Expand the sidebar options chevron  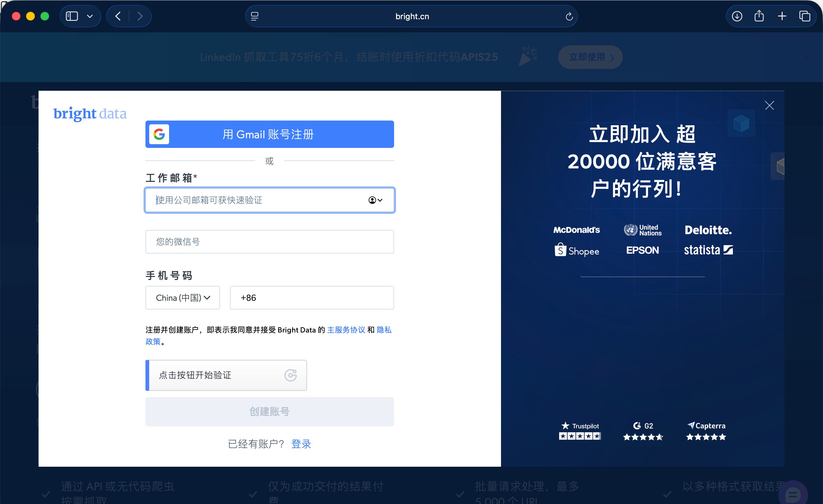point(90,16)
